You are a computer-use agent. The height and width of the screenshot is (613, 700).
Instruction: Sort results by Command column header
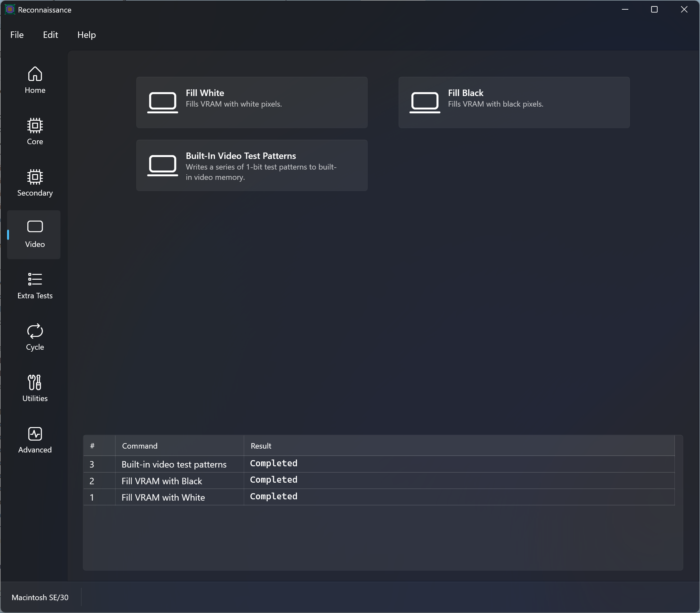click(140, 446)
